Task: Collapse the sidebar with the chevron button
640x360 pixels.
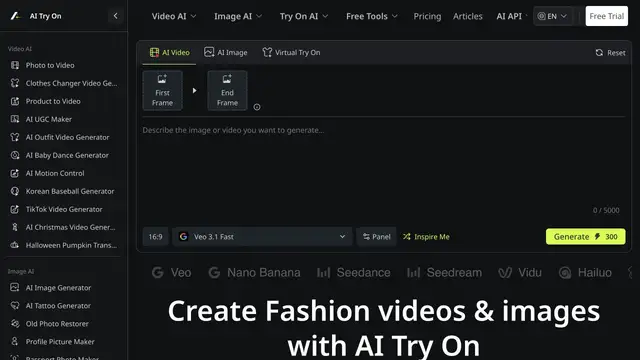Action: [x=116, y=16]
